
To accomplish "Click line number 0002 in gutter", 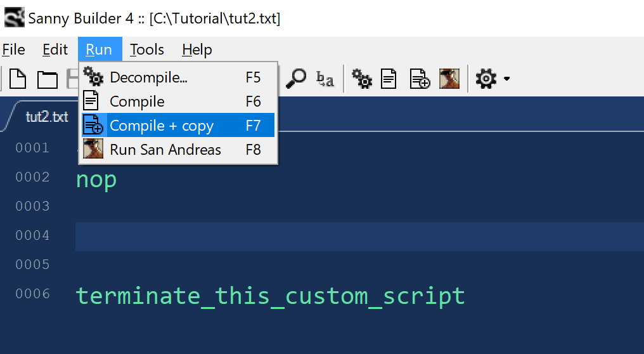I will click(32, 177).
